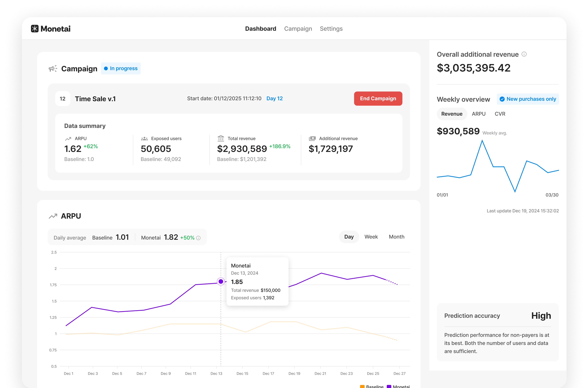This screenshot has width=588, height=388.
Task: Click the +186.9% revenue change
Action: [280, 146]
